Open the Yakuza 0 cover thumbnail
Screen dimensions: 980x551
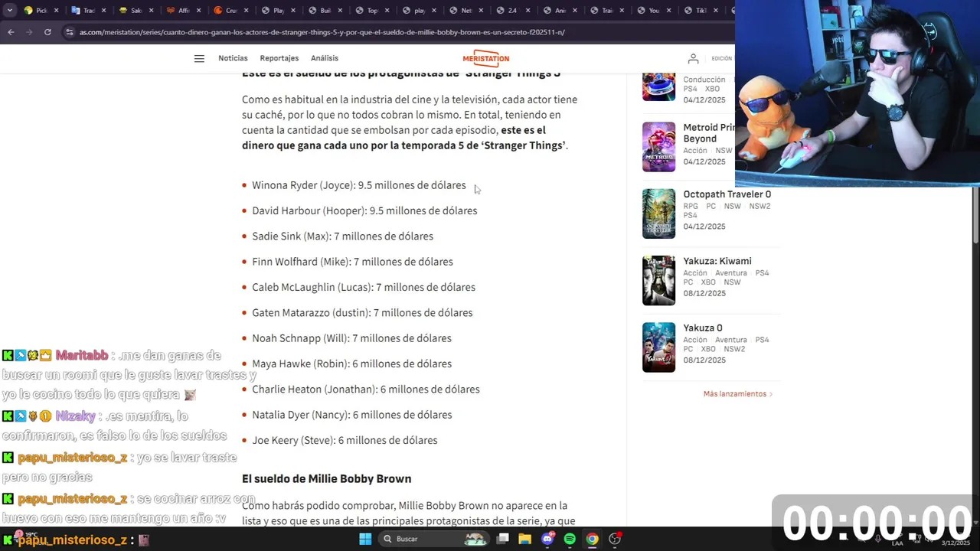coord(658,347)
